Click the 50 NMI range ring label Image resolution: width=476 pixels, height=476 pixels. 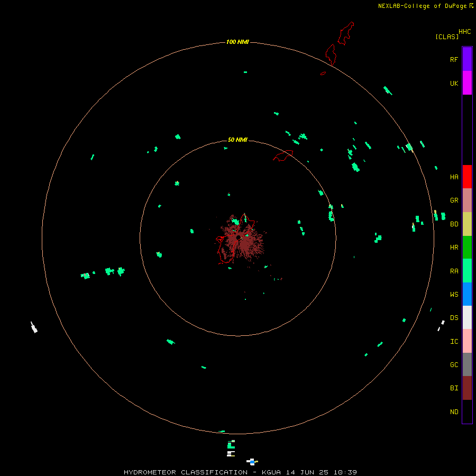click(237, 140)
